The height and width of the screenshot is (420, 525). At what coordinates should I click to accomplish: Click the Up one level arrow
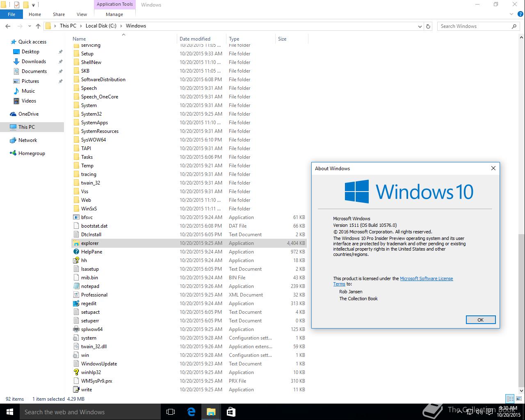tap(38, 26)
